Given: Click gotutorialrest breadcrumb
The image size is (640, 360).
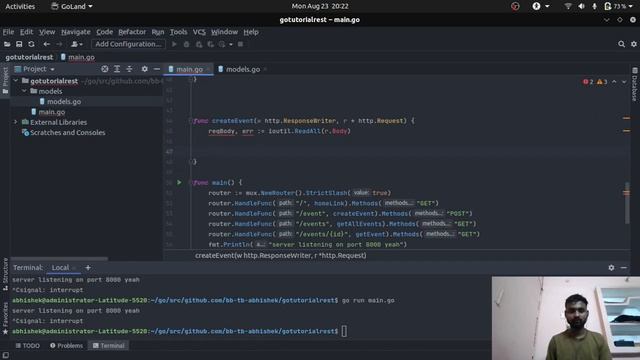Looking at the screenshot, I should (29, 57).
